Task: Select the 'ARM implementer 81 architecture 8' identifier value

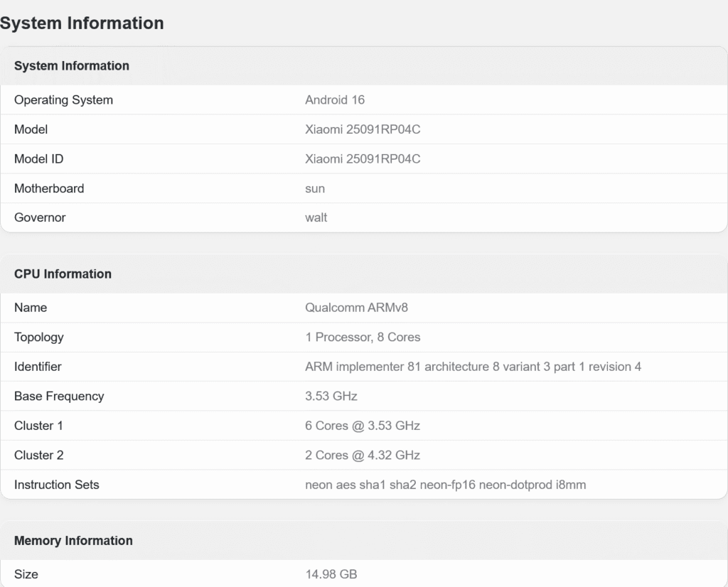Action: tap(473, 367)
